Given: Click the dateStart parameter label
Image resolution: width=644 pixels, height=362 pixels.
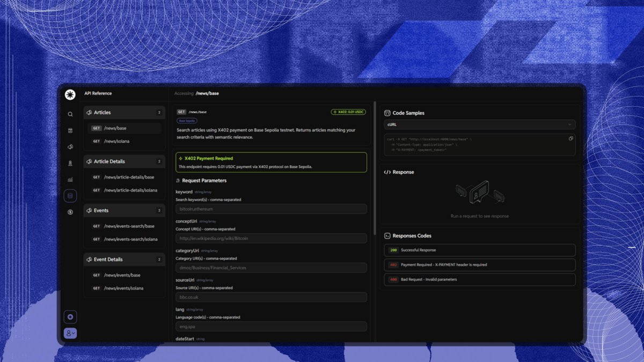Looking at the screenshot, I should (185, 339).
